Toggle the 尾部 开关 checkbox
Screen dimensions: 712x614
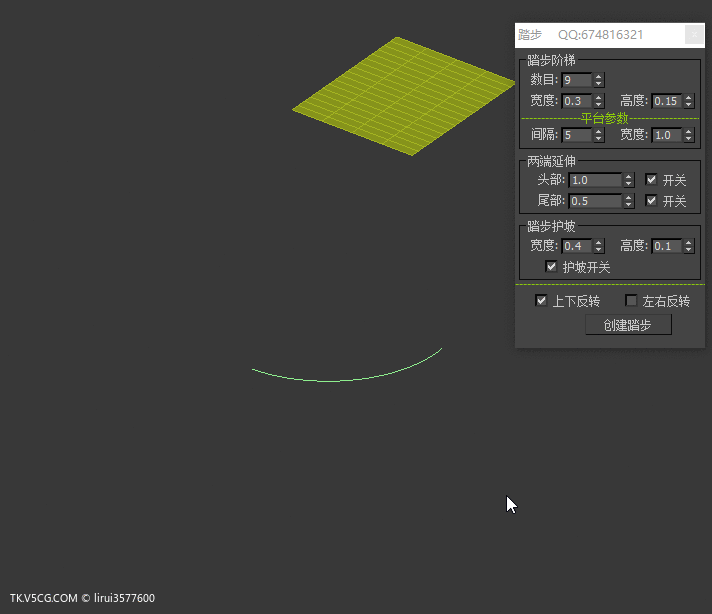(x=652, y=201)
